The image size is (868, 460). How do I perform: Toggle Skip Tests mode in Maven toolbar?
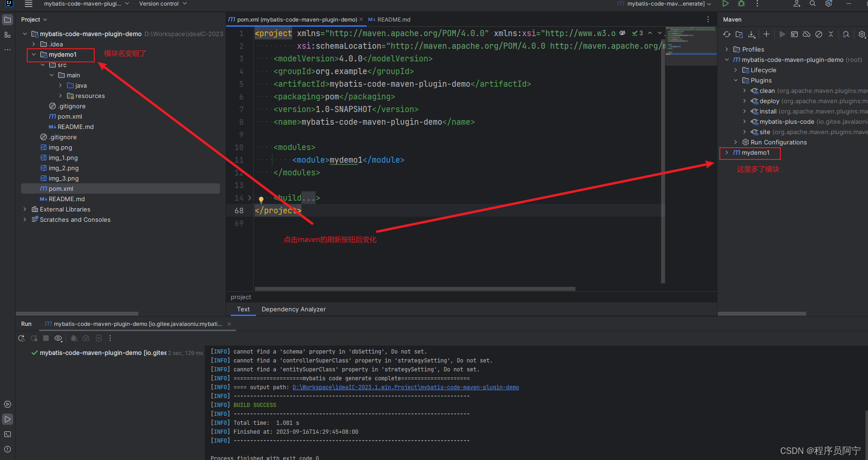coord(819,34)
